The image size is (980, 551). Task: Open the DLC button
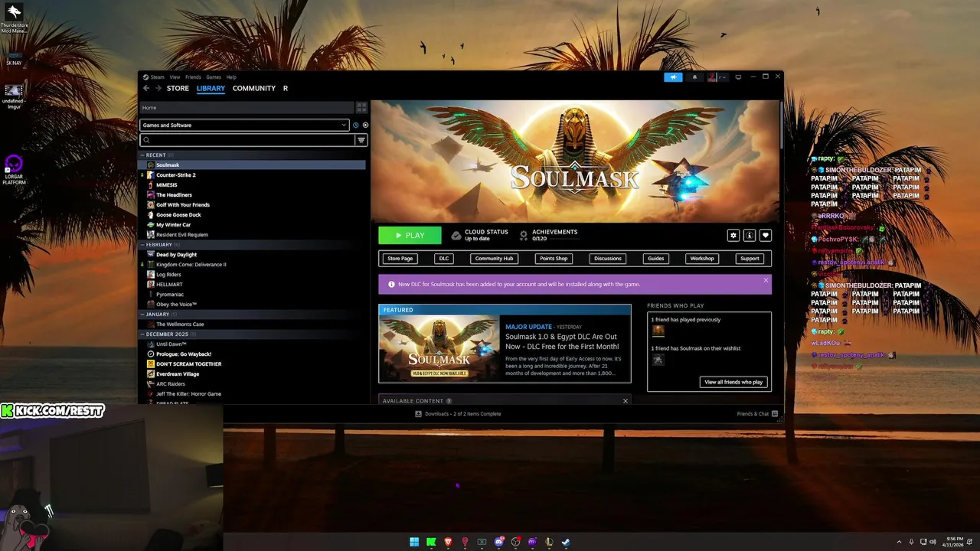pos(443,259)
